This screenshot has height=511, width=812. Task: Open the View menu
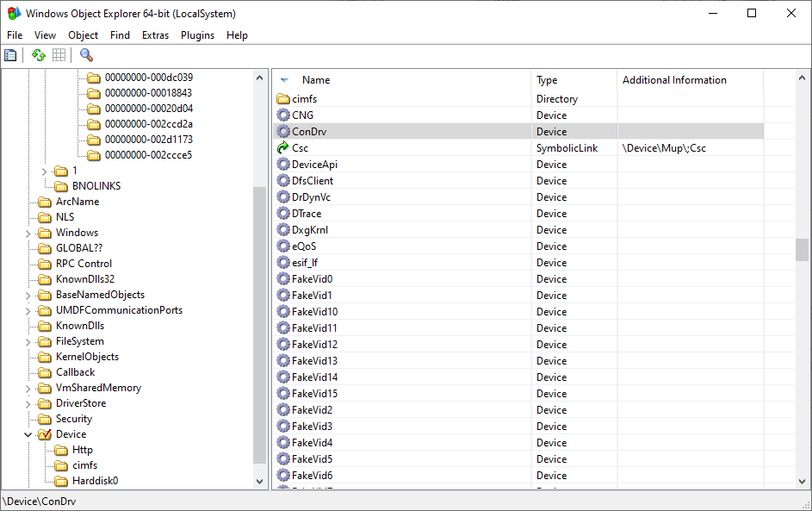click(45, 35)
